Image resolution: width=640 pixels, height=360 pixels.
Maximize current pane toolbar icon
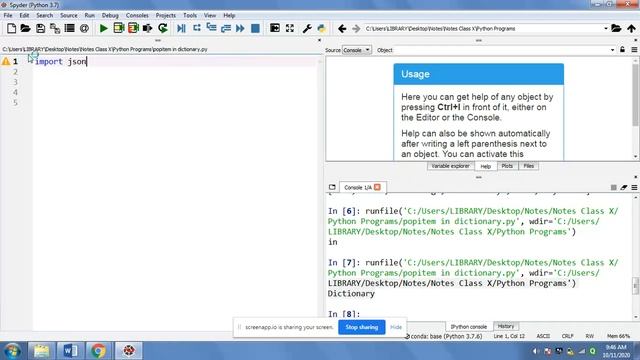point(275,28)
